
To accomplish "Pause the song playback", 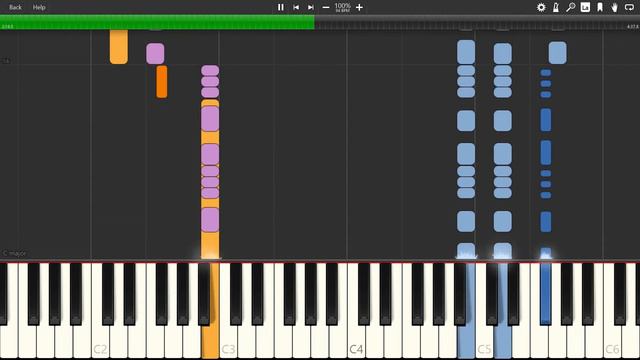I will pyautogui.click(x=281, y=7).
